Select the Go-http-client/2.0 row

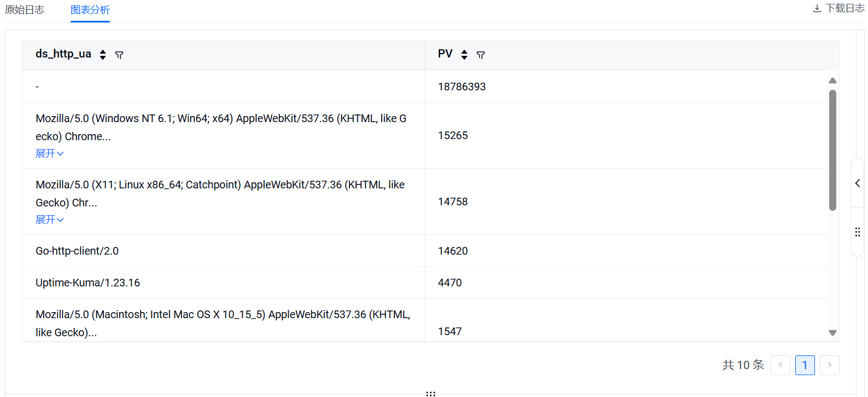click(x=77, y=251)
